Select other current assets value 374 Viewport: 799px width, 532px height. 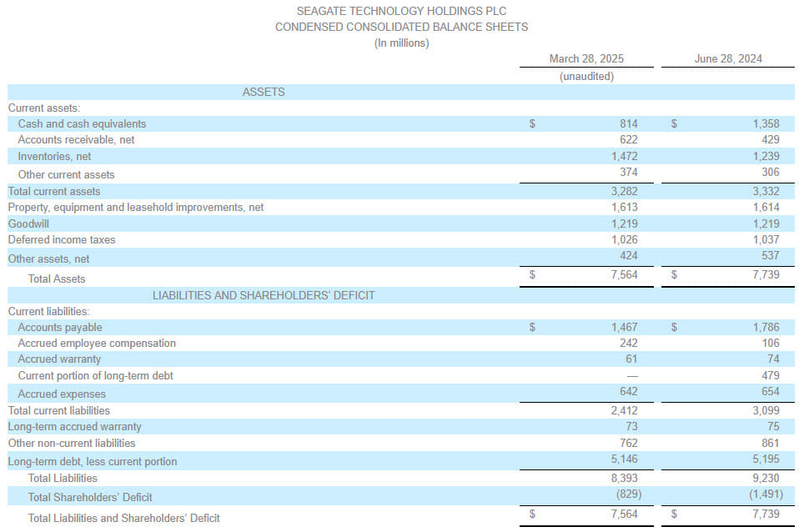coord(629,173)
